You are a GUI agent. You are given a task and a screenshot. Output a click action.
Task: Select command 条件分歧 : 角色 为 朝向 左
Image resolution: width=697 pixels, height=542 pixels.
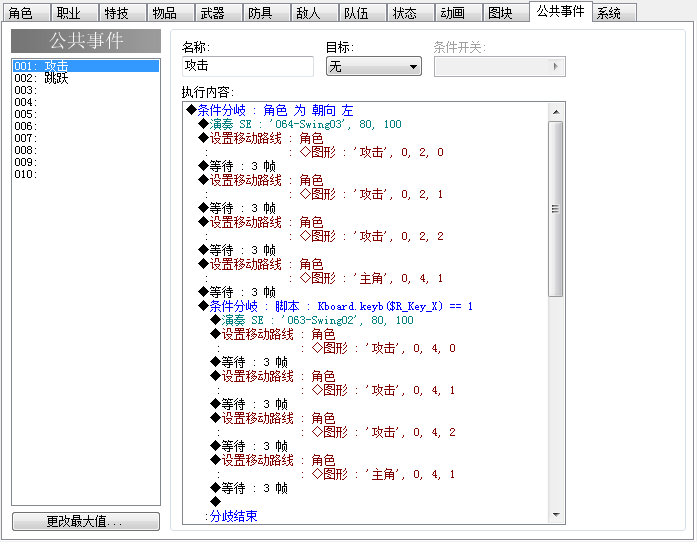tap(269, 110)
